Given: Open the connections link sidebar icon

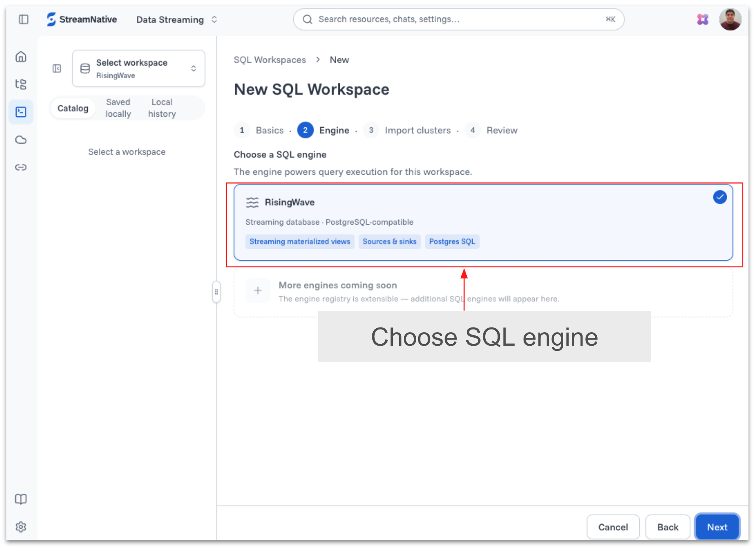Looking at the screenshot, I should click(x=21, y=167).
